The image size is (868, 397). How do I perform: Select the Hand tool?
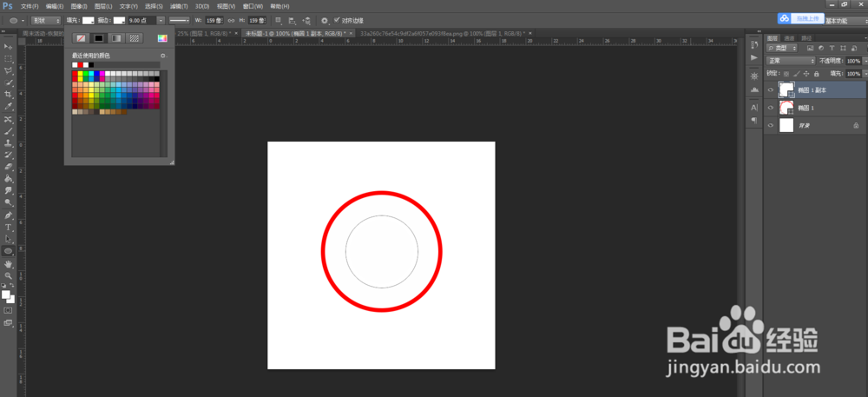(x=9, y=264)
